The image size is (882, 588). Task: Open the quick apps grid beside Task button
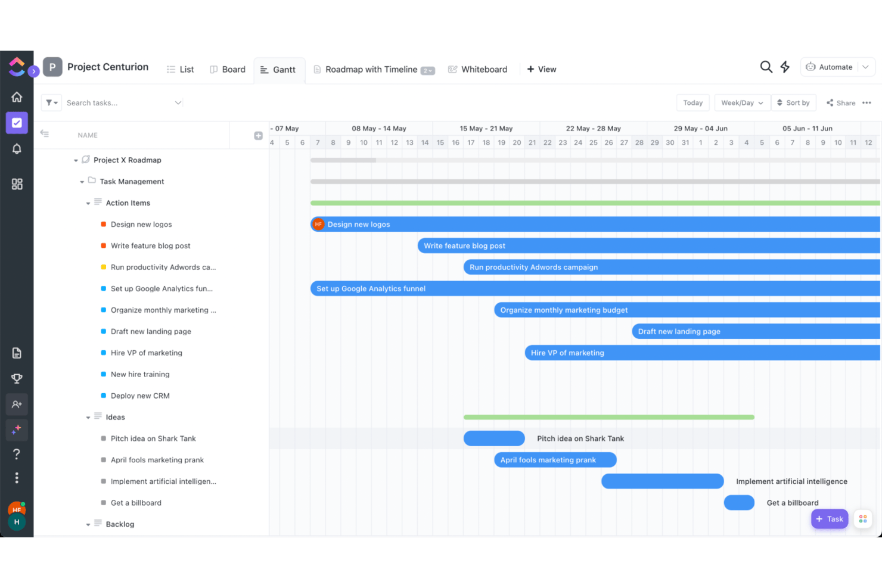tap(863, 519)
